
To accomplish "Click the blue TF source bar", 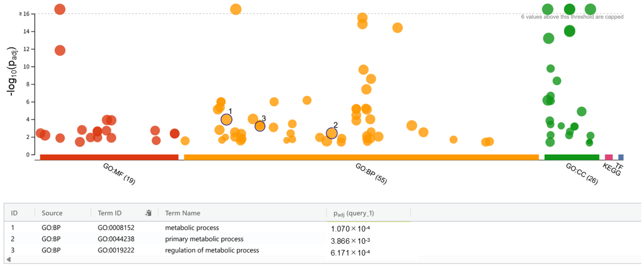I will point(620,157).
